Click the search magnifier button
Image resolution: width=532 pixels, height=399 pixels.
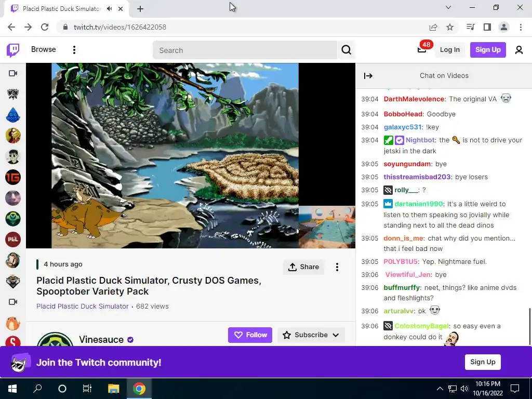point(346,50)
